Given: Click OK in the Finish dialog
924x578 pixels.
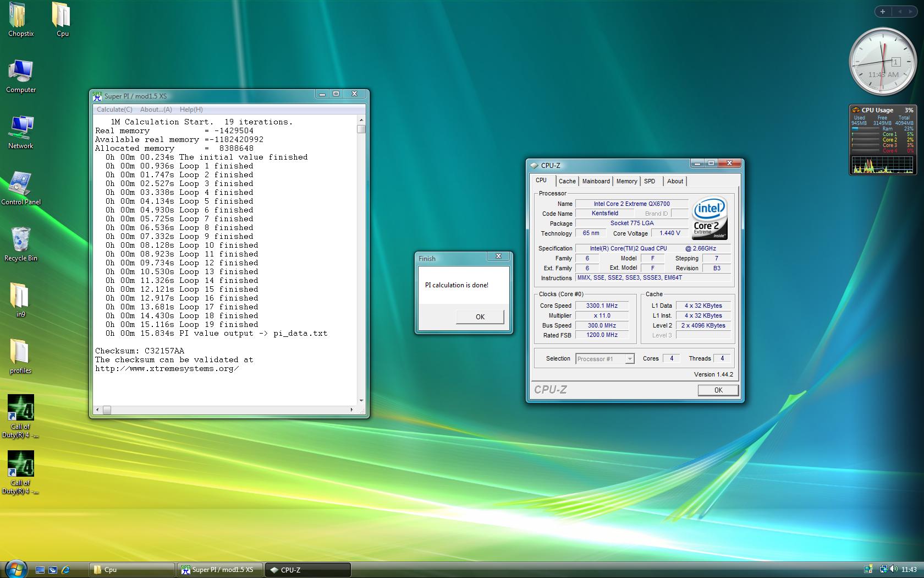Looking at the screenshot, I should click(x=480, y=317).
